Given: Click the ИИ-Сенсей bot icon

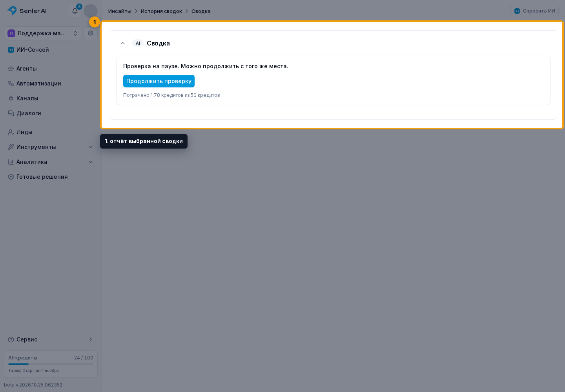Looking at the screenshot, I should click(x=11, y=50).
